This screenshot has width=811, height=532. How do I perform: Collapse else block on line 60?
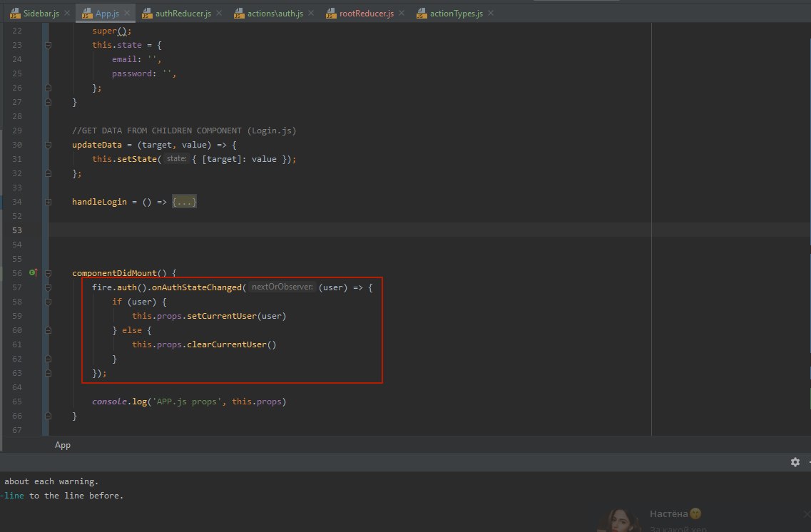click(x=48, y=330)
